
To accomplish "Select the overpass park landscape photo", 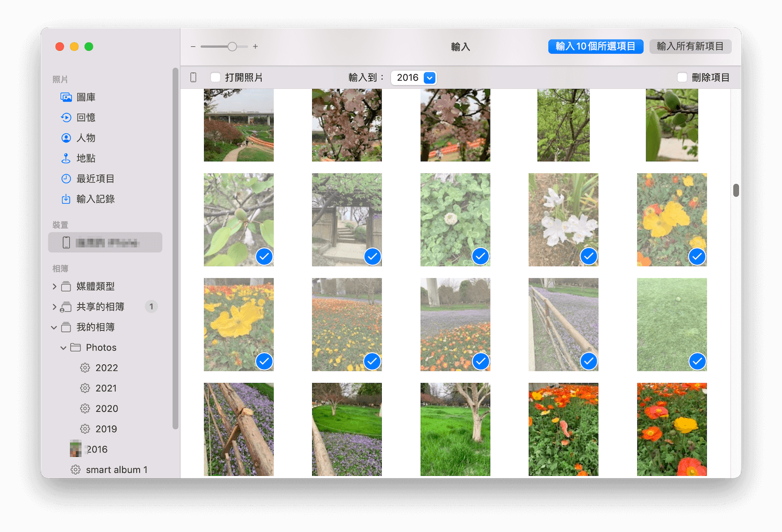I will pos(239,125).
